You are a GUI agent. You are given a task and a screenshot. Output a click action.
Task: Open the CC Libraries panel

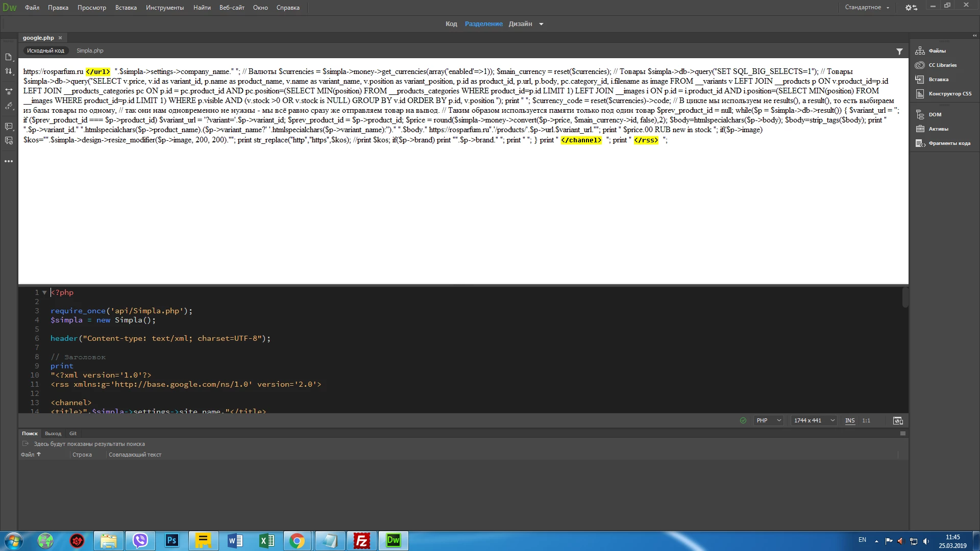click(x=942, y=65)
